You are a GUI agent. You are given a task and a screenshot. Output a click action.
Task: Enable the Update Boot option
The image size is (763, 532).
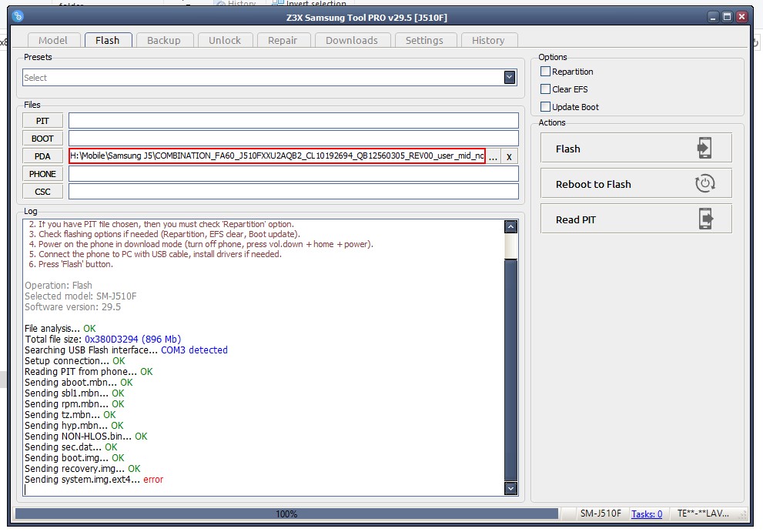[545, 106]
